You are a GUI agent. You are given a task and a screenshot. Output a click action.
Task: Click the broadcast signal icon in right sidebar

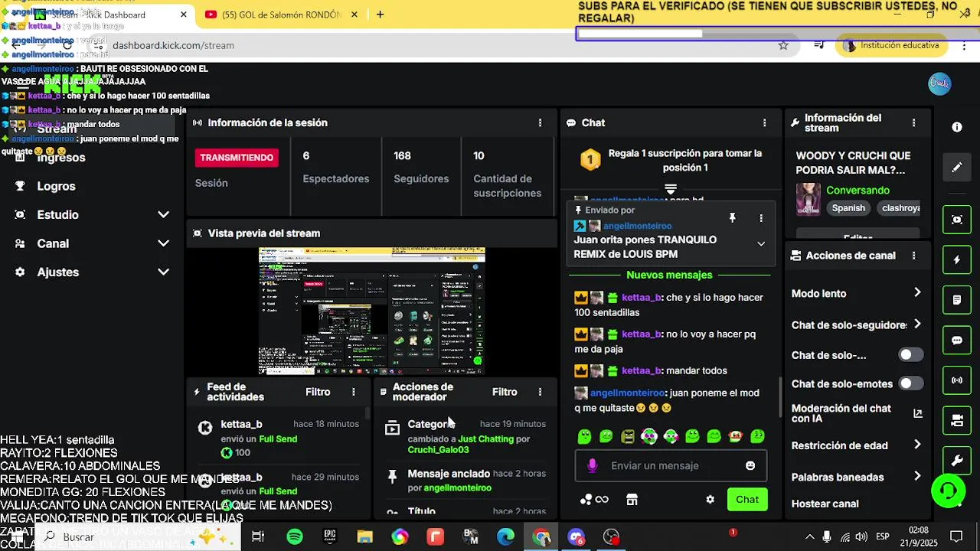pos(957,380)
